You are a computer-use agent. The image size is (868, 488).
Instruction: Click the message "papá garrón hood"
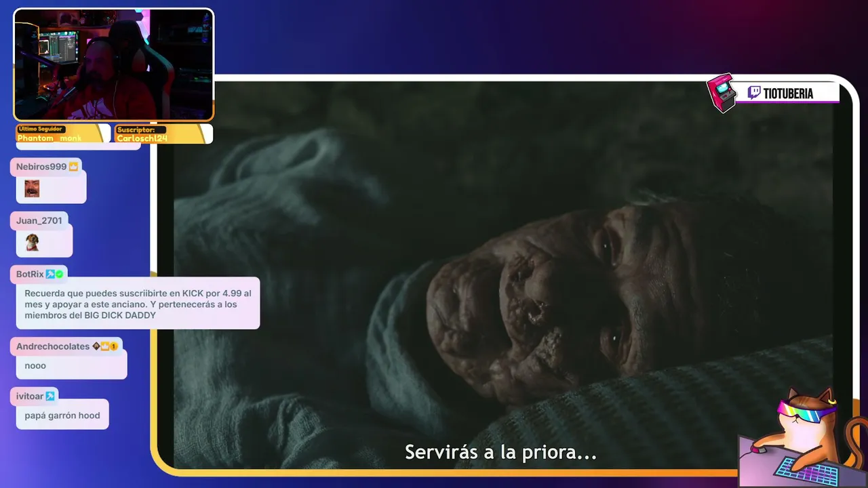pos(62,415)
